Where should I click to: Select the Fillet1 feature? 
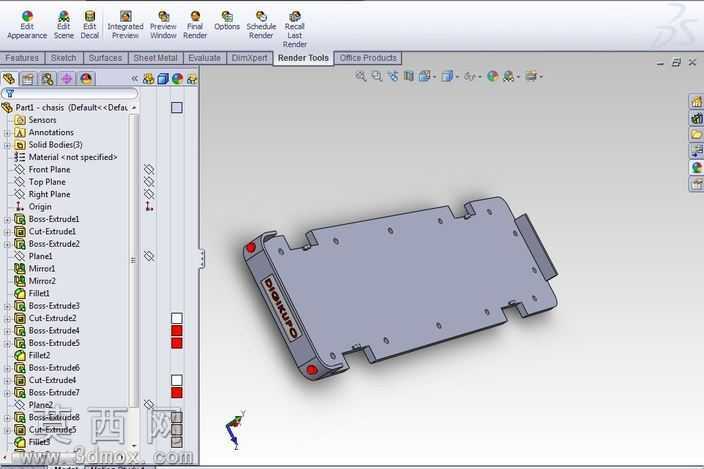[x=32, y=293]
